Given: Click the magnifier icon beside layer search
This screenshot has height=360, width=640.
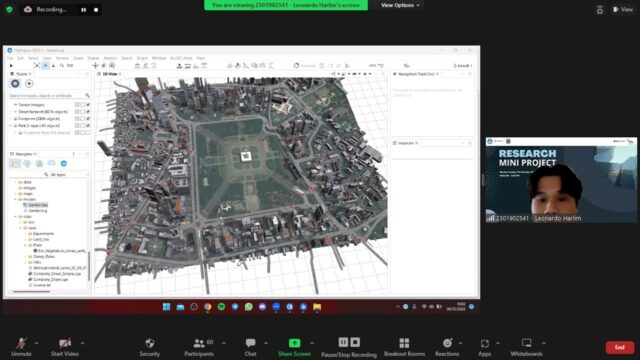Looking at the screenshot, I should (x=87, y=96).
